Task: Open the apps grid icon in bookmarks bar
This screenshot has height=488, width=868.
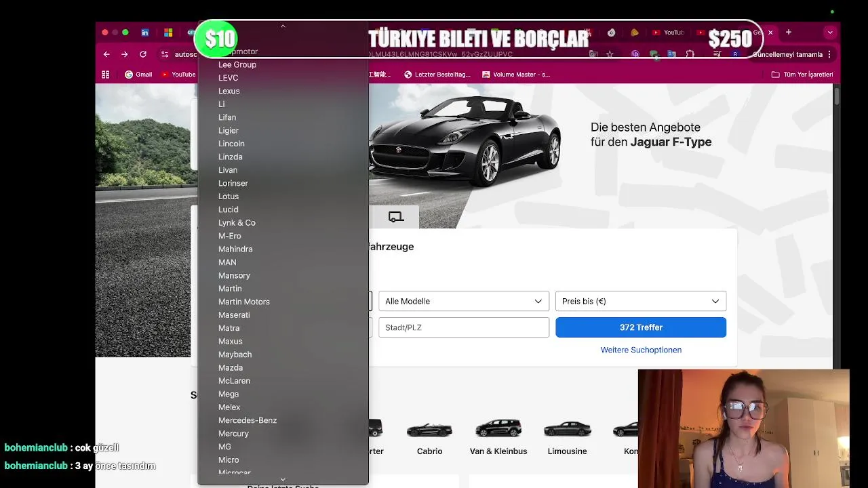Action: [x=106, y=75]
